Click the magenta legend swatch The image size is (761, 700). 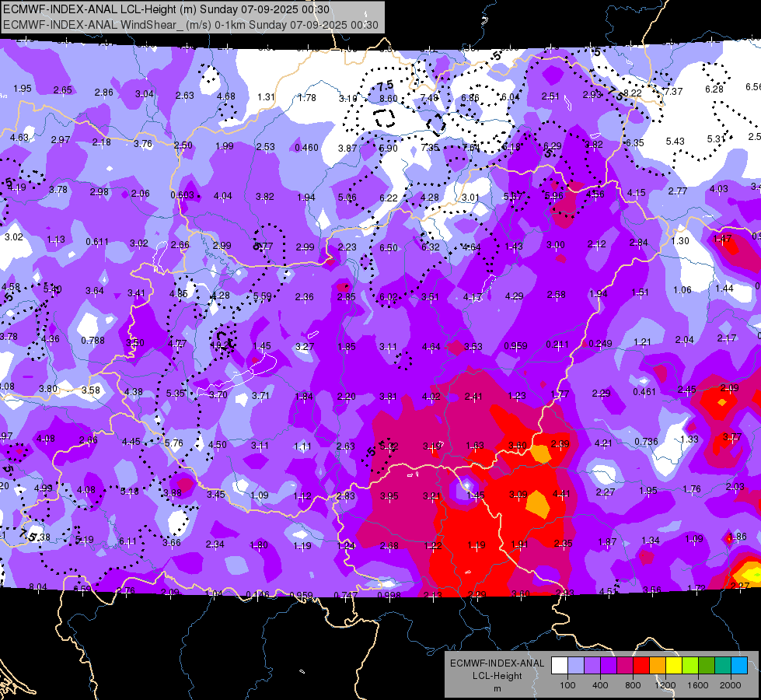pos(625,666)
